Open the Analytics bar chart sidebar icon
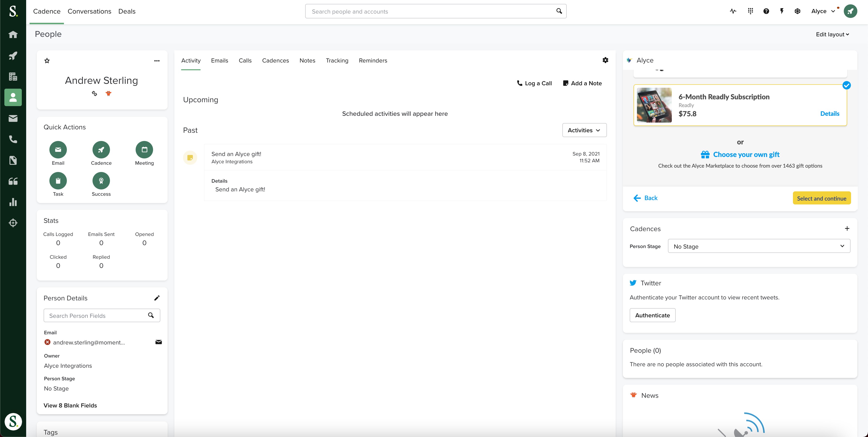This screenshot has width=868, height=437. pos(13,202)
